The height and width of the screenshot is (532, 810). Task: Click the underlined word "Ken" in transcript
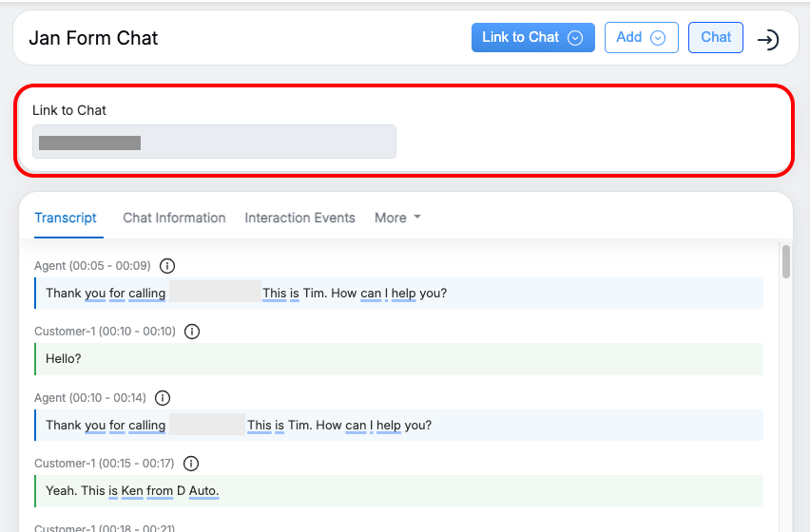pos(132,491)
